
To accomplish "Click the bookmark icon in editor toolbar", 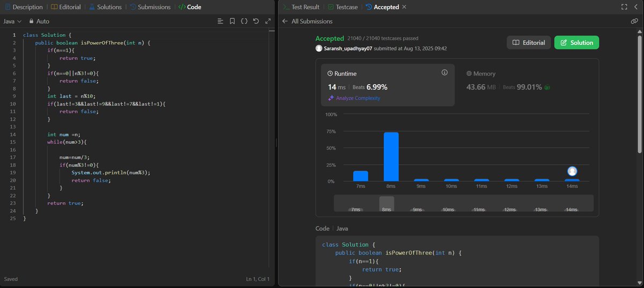I will point(232,21).
